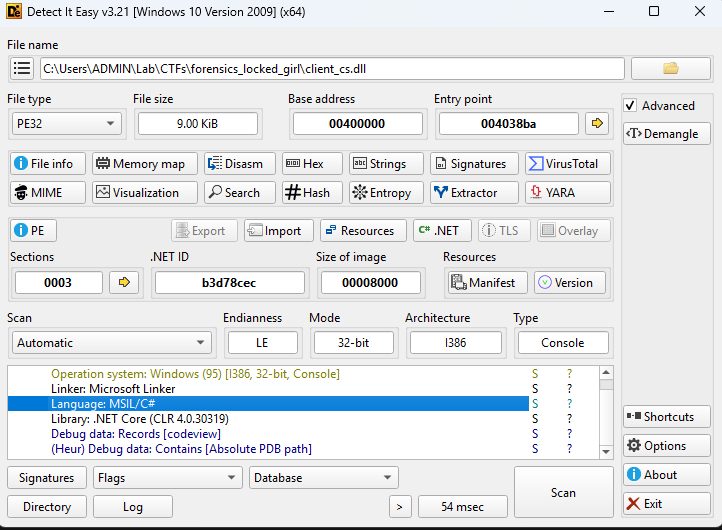Open the VirusTotal lookup
This screenshot has width=722, height=530.
coord(568,163)
